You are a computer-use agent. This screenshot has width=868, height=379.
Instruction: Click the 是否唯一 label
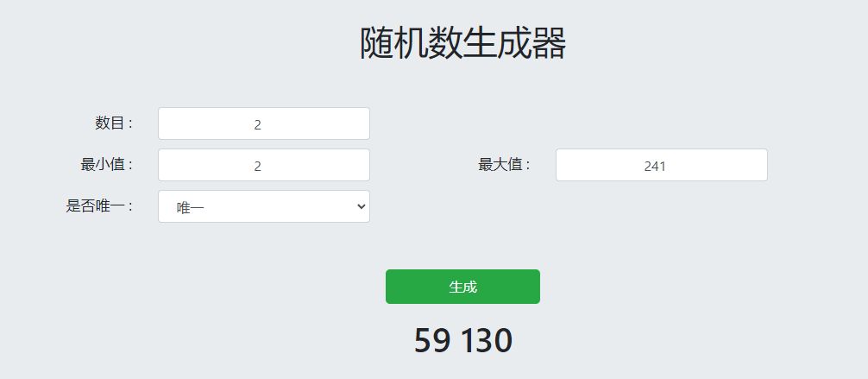(99, 205)
